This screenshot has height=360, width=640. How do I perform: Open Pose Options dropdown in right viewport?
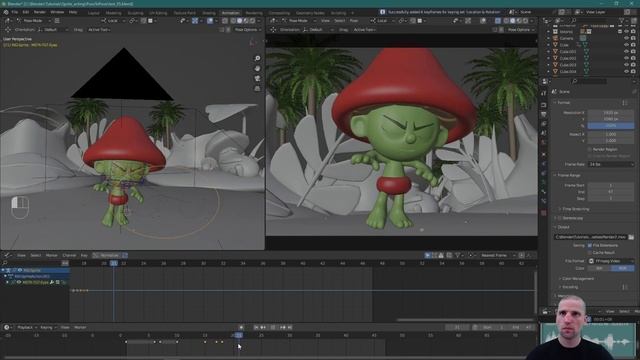pos(520,30)
